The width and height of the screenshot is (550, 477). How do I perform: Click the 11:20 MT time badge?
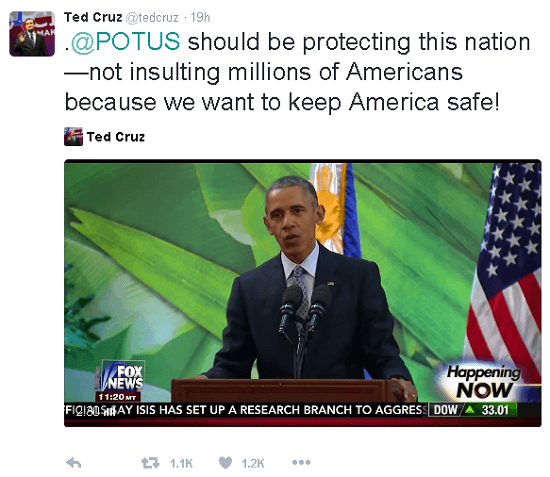[118, 397]
